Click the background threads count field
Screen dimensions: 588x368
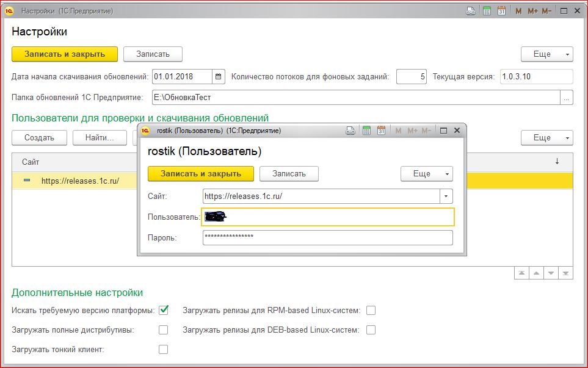(x=412, y=77)
